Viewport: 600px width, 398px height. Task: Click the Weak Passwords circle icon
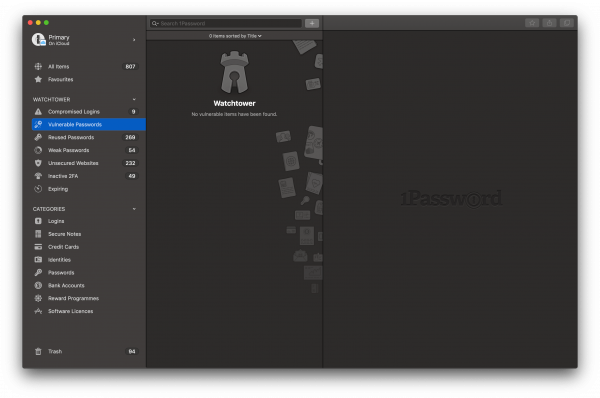point(38,150)
